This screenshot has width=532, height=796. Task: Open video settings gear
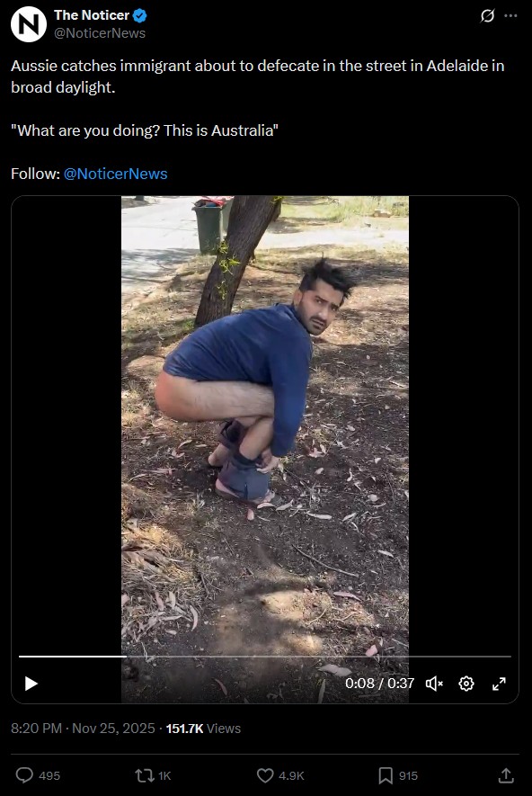point(466,684)
